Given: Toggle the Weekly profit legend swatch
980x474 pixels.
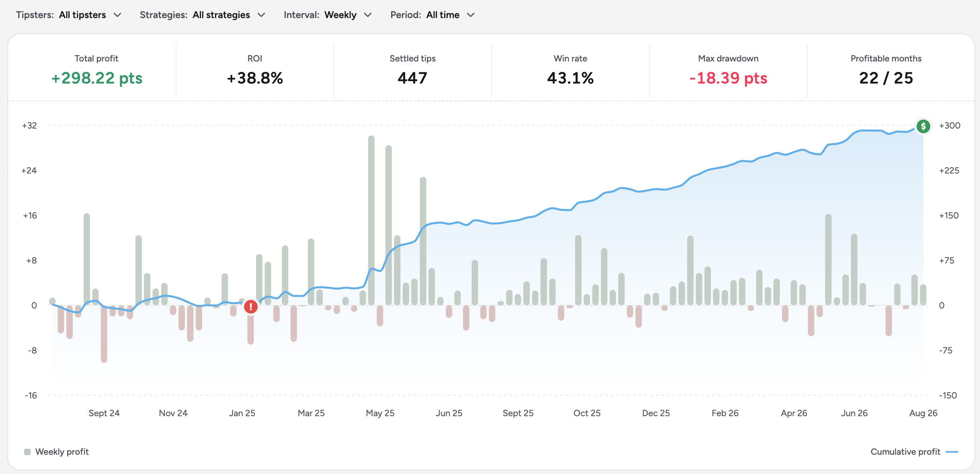Looking at the screenshot, I should tap(27, 452).
